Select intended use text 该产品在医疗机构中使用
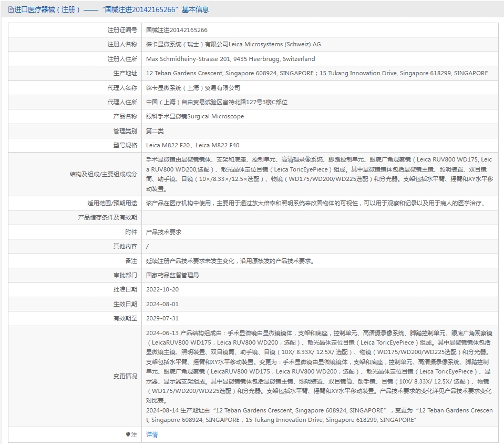504x444 pixels. pos(316,203)
